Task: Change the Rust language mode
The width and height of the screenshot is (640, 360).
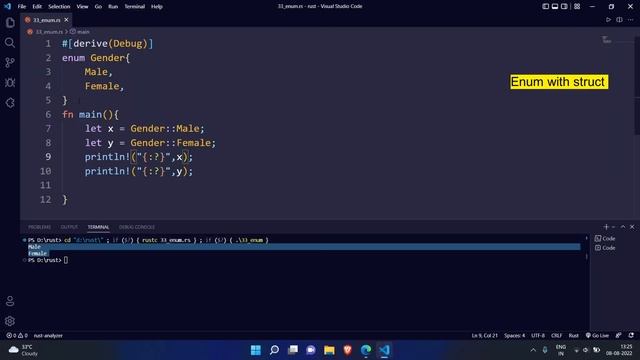Action: coord(573,336)
